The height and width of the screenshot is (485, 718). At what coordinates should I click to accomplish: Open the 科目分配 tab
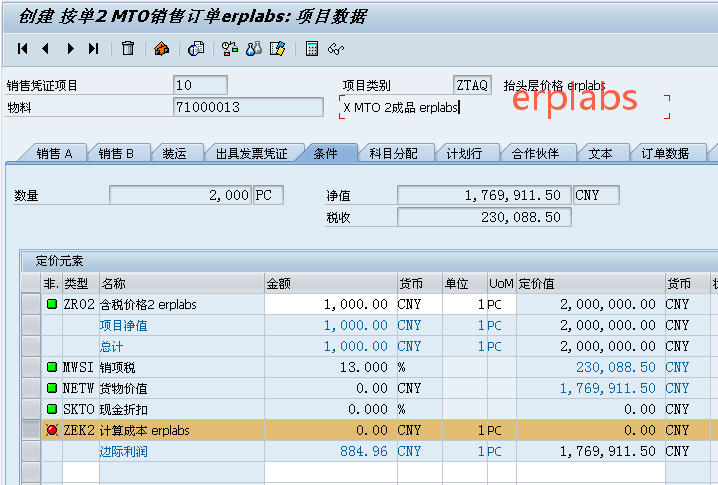point(394,153)
